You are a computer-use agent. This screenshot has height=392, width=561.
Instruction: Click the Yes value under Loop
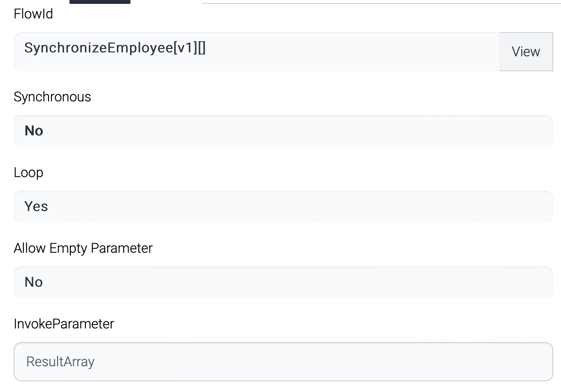(x=36, y=207)
